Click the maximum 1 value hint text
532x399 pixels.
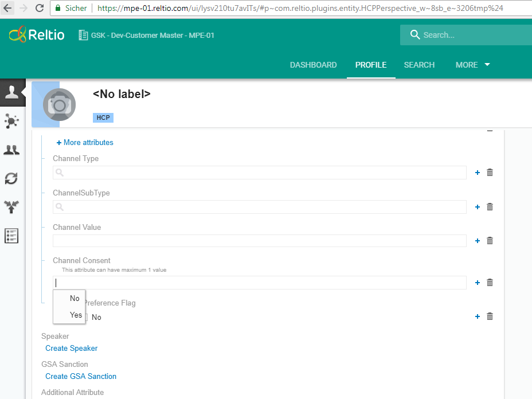click(x=114, y=270)
